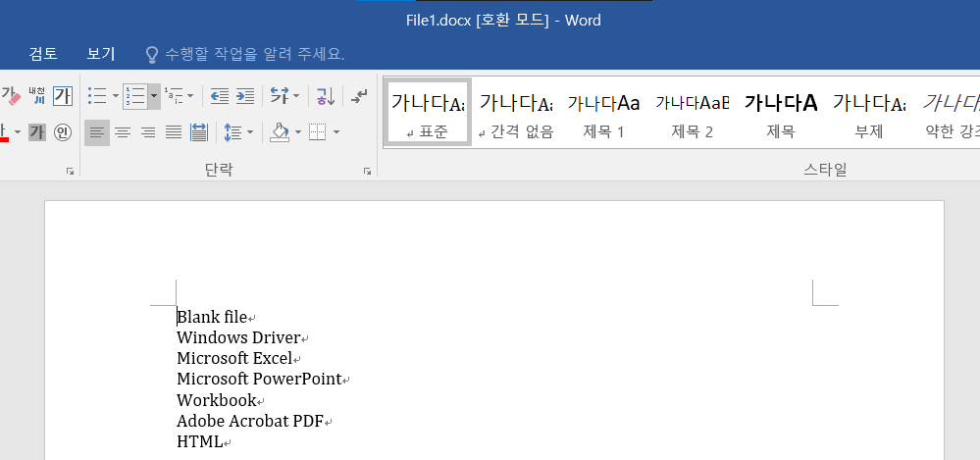980x460 pixels.
Task: Apply paragraph shading paint bucket
Action: coord(280,131)
